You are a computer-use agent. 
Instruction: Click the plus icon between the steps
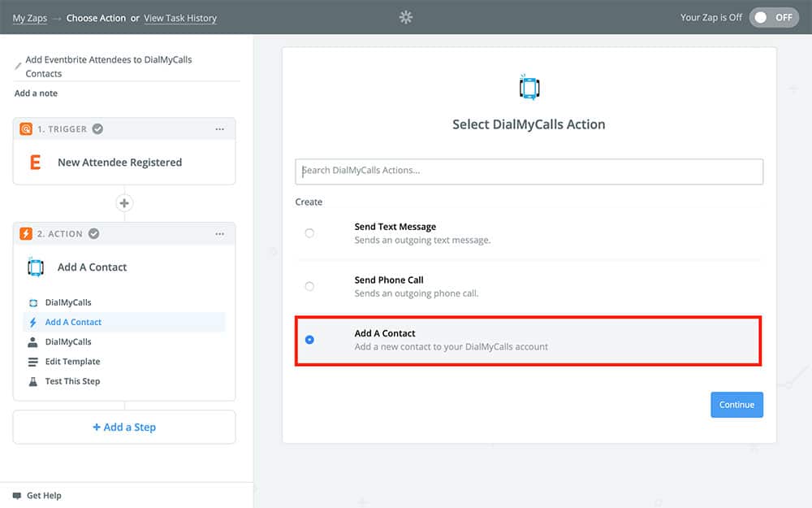(x=124, y=203)
